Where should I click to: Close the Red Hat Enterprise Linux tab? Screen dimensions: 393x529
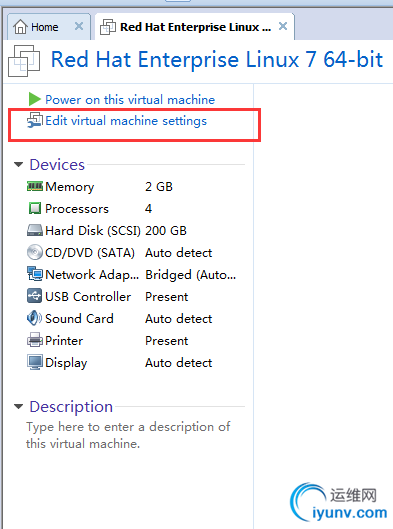pyautogui.click(x=283, y=26)
